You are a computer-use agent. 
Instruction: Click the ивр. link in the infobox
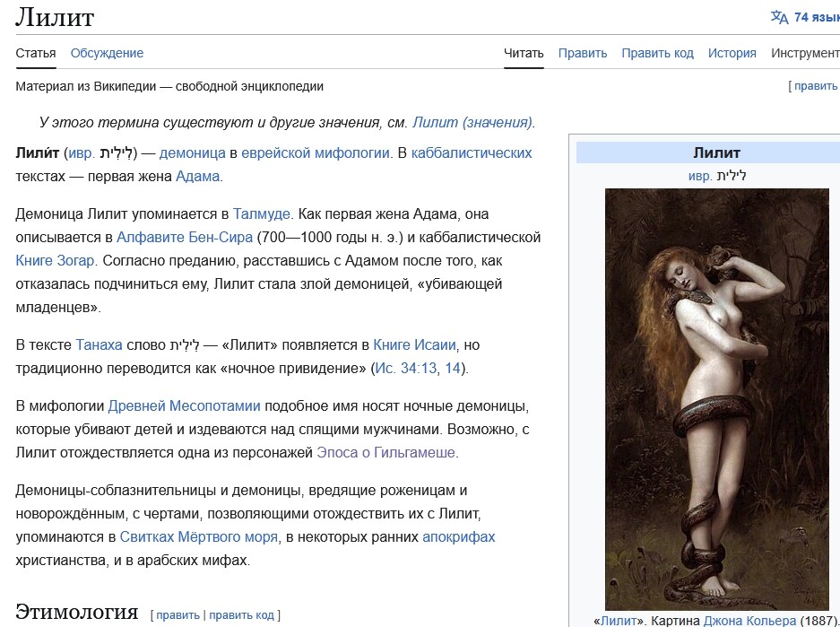pyautogui.click(x=700, y=176)
